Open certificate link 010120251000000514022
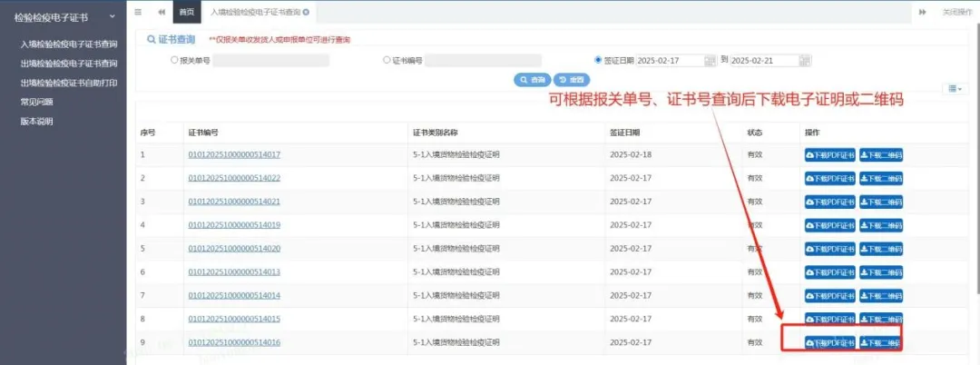Image resolution: width=980 pixels, height=365 pixels. (234, 178)
